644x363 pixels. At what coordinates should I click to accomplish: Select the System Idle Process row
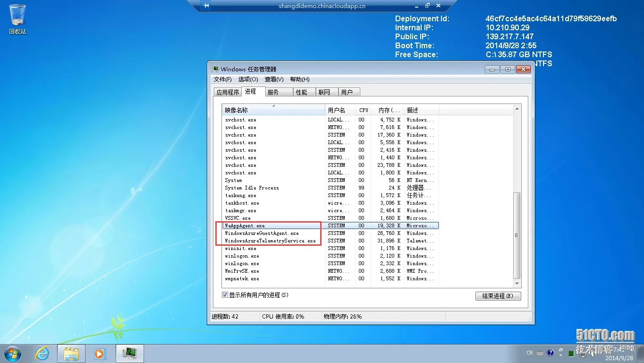click(x=330, y=188)
